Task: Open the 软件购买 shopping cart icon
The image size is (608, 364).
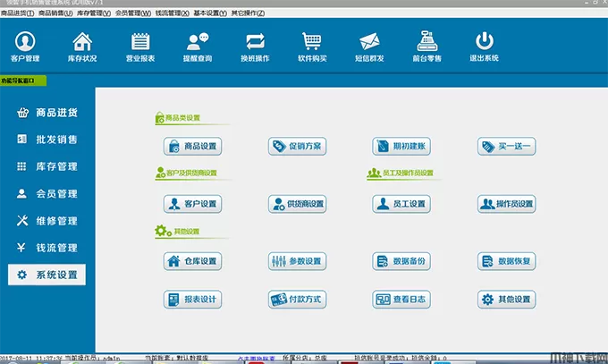Action: coord(312,47)
